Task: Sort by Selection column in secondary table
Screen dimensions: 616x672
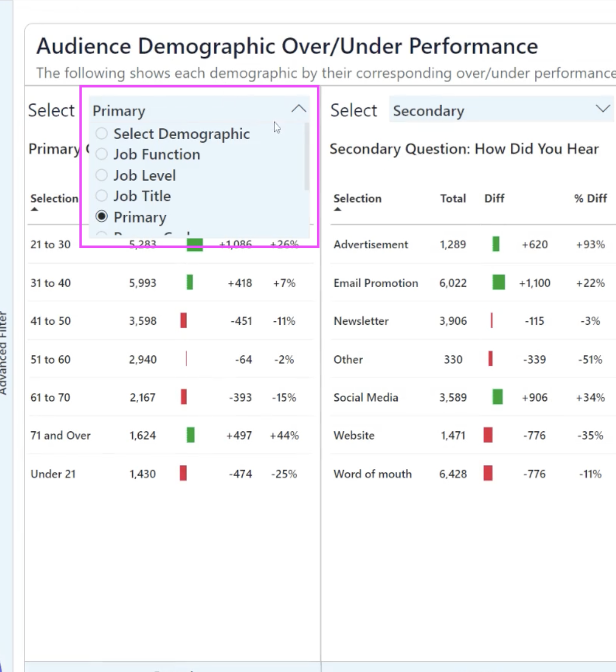Action: [357, 198]
